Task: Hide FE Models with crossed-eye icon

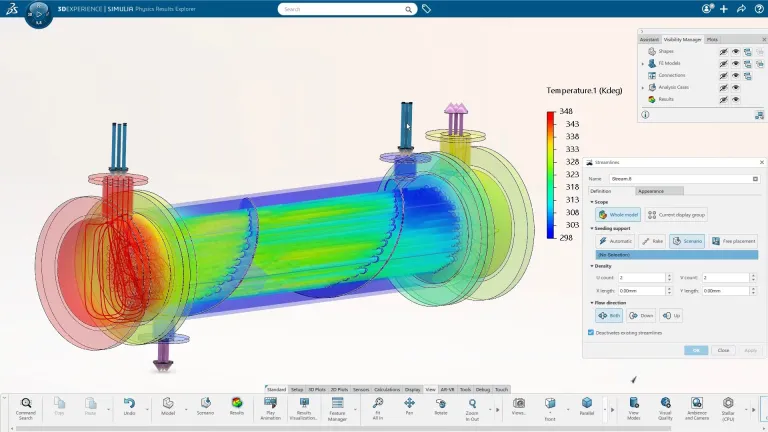Action: 723,64
